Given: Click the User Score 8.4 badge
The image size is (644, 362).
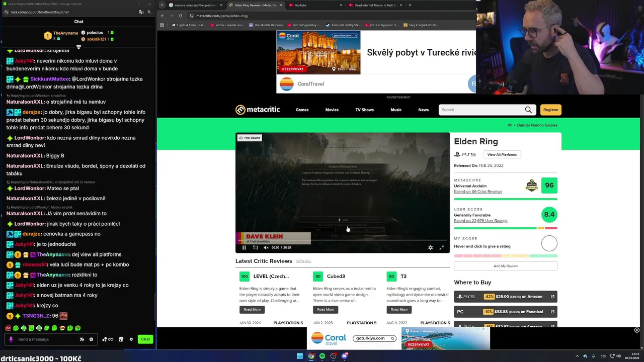Looking at the screenshot, I should pos(549,215).
